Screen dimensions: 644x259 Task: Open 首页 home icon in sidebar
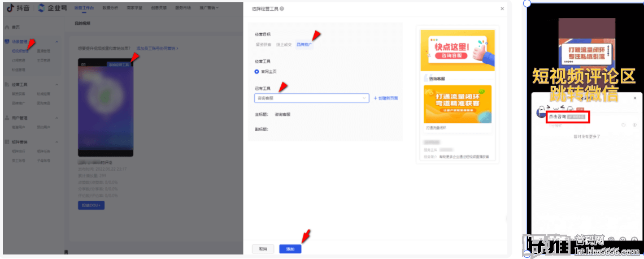[6, 27]
